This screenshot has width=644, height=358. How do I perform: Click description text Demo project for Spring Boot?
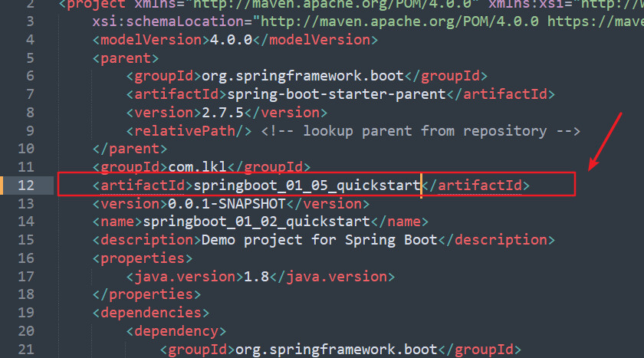click(x=320, y=240)
